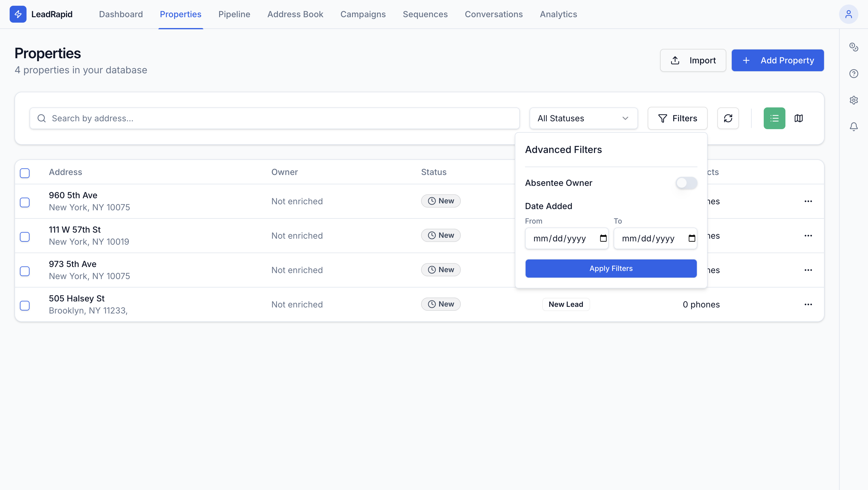
Task: Open the settings gear in sidebar
Action: click(x=854, y=100)
